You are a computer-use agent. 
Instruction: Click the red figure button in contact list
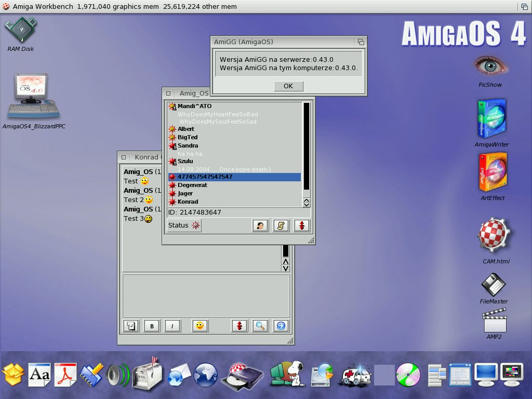pyautogui.click(x=302, y=225)
